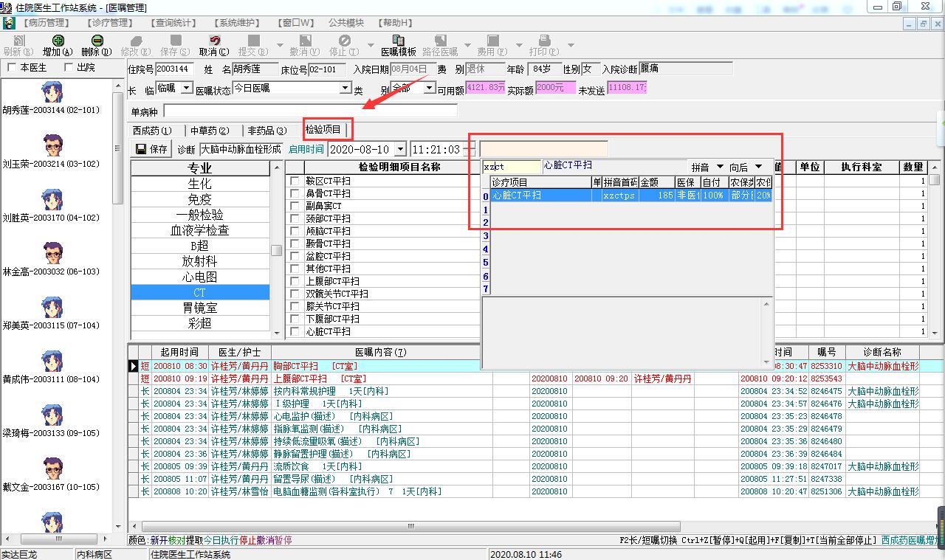Click the 单病种 input field
Screen dimensions: 945x560
tap(310, 111)
